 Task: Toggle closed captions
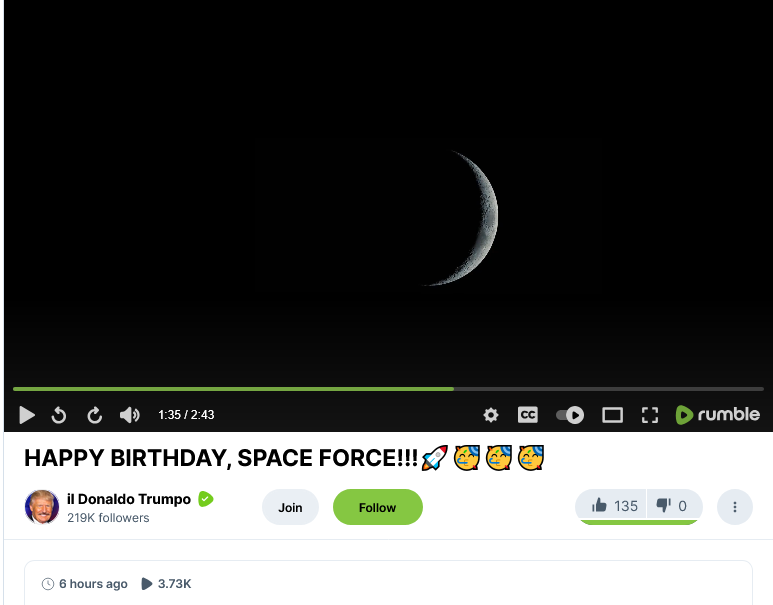528,415
